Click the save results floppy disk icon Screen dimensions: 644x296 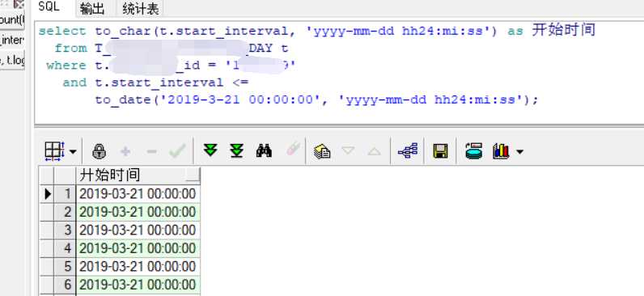pyautogui.click(x=440, y=151)
